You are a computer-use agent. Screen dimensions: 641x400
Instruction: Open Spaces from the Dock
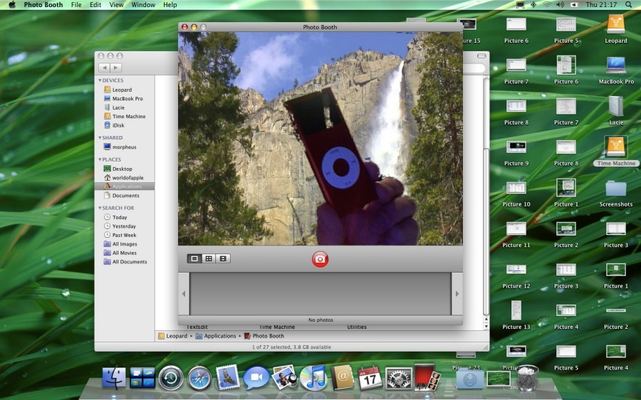(x=142, y=378)
